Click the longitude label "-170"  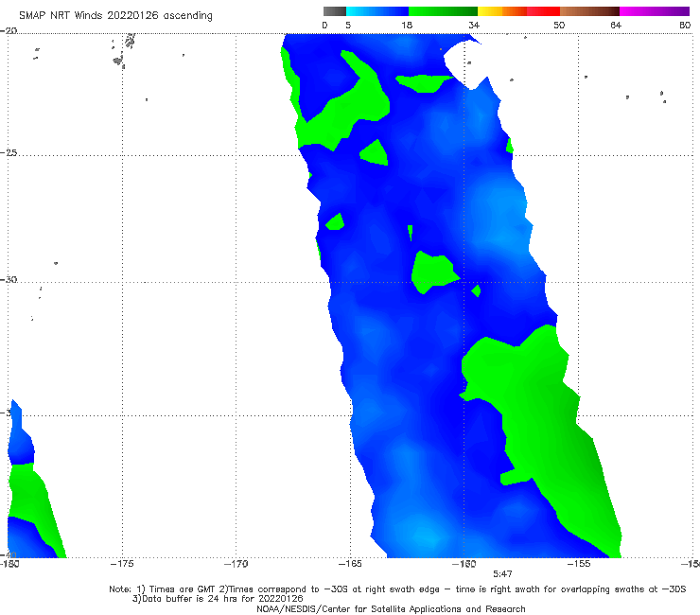236,564
